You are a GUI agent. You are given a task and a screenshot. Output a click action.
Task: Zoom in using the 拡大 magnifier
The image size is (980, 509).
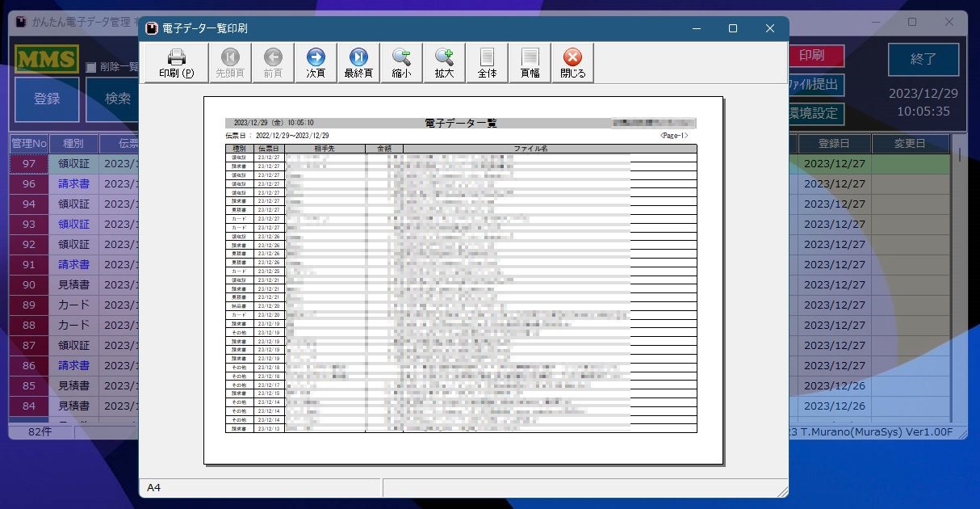pos(444,63)
